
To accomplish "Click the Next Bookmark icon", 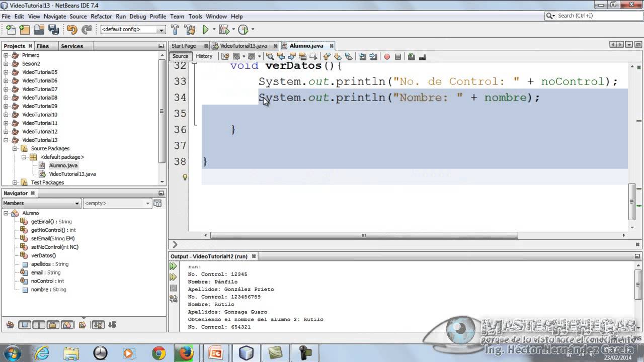I will [x=338, y=56].
